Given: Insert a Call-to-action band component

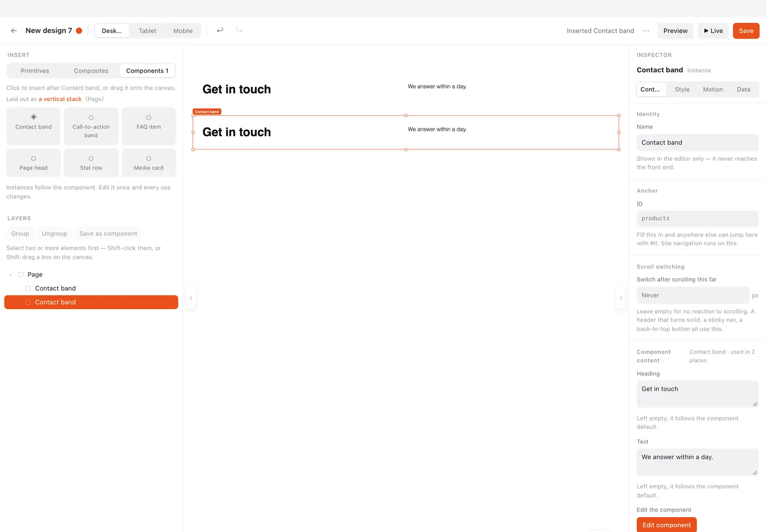Looking at the screenshot, I should [91, 126].
